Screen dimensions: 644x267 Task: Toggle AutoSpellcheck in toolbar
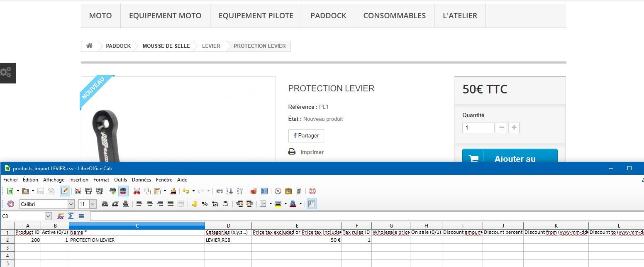[x=123, y=191]
